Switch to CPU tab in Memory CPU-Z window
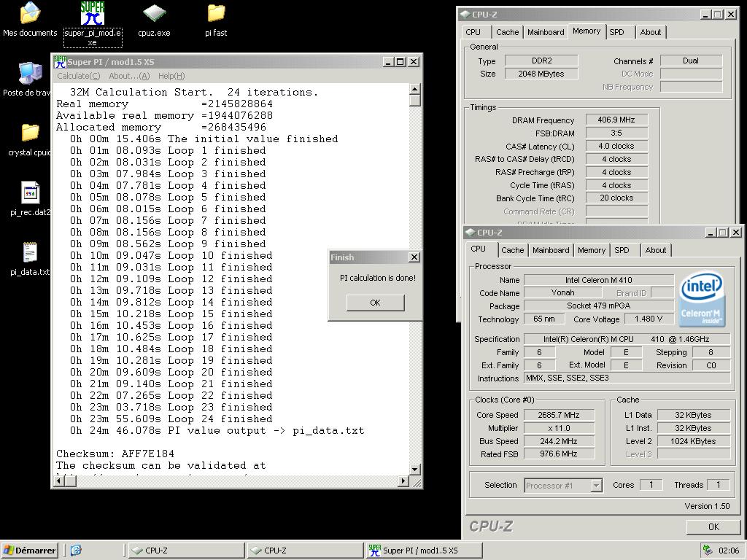 473,32
